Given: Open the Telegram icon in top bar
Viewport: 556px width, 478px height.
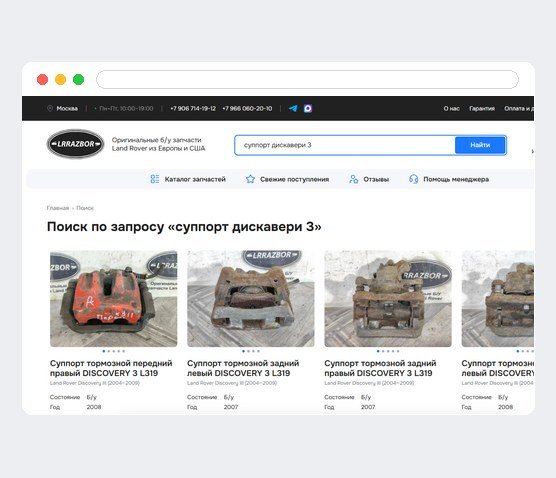Looking at the screenshot, I should (x=293, y=109).
